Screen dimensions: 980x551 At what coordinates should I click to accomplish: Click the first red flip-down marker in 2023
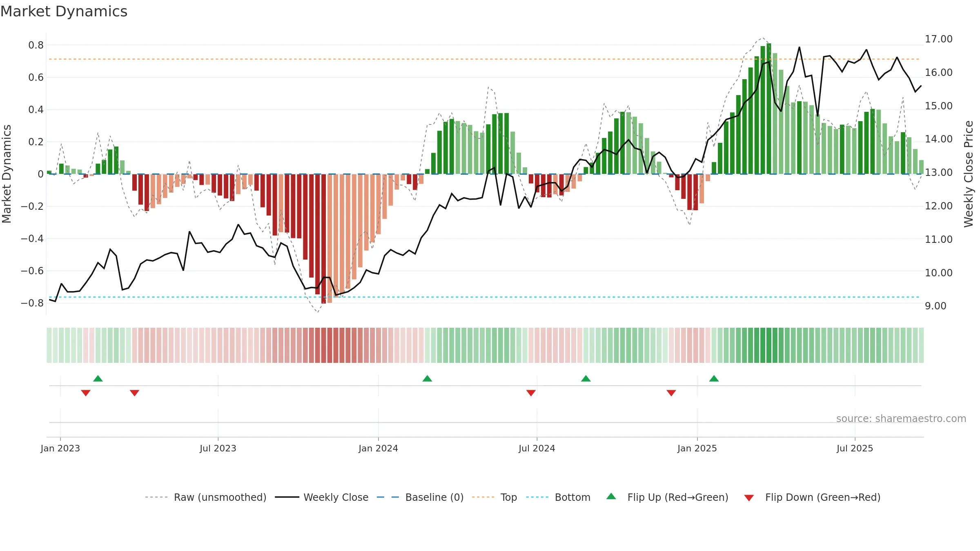(x=86, y=393)
